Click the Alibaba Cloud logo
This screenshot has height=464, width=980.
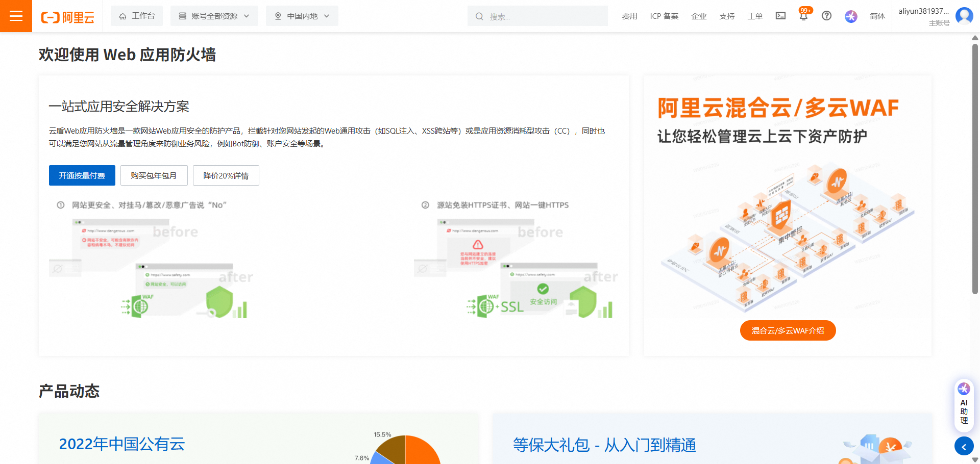(x=67, y=17)
